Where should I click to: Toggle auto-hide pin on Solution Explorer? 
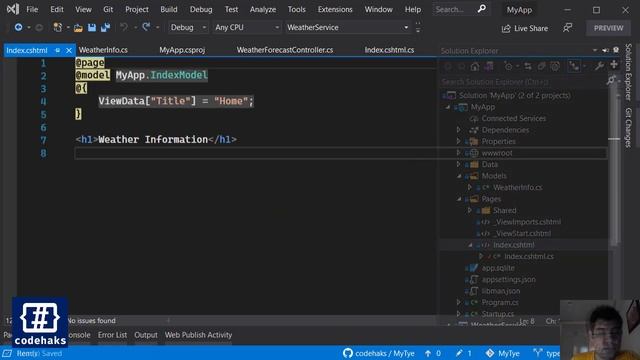pyautogui.click(x=606, y=50)
